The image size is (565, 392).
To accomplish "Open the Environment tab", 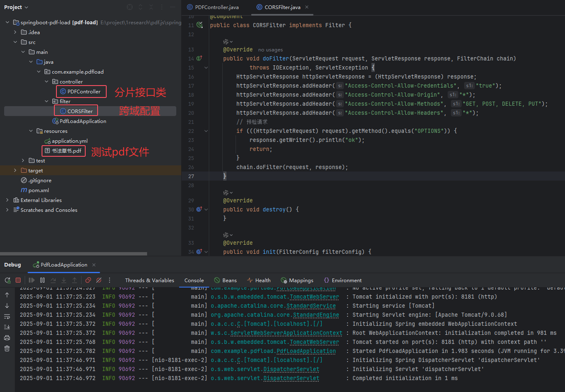I will coord(343,280).
